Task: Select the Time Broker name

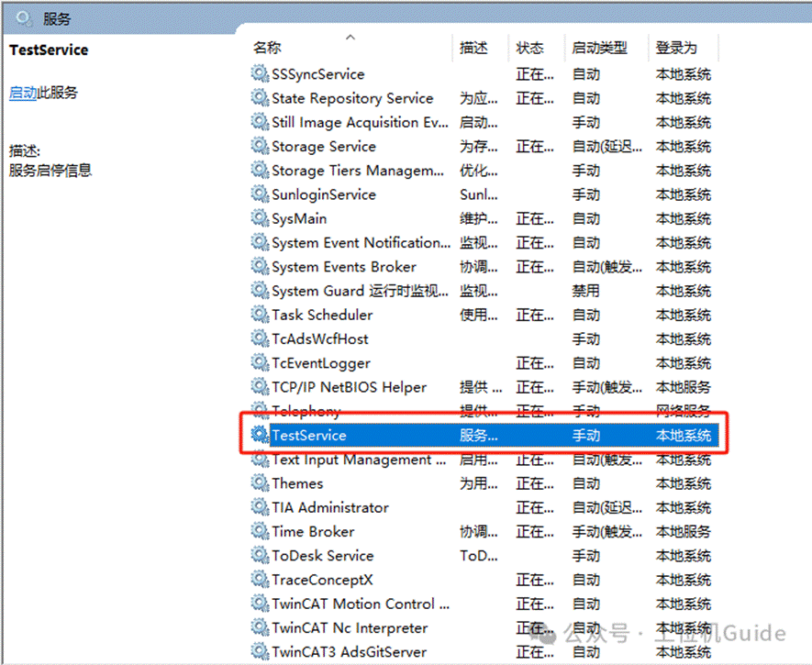Action: point(313,531)
